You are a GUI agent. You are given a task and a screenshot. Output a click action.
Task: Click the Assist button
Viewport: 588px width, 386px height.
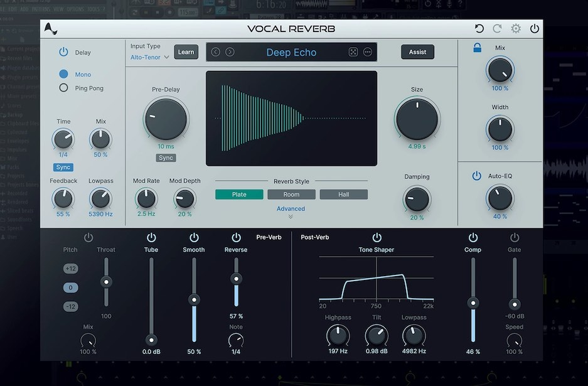click(x=417, y=51)
